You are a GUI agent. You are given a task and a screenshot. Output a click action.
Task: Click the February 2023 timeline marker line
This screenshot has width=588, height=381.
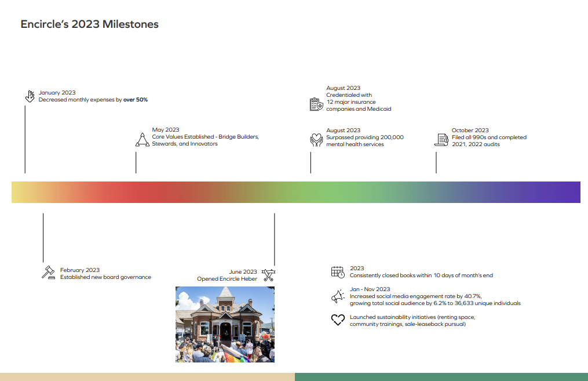(43, 238)
